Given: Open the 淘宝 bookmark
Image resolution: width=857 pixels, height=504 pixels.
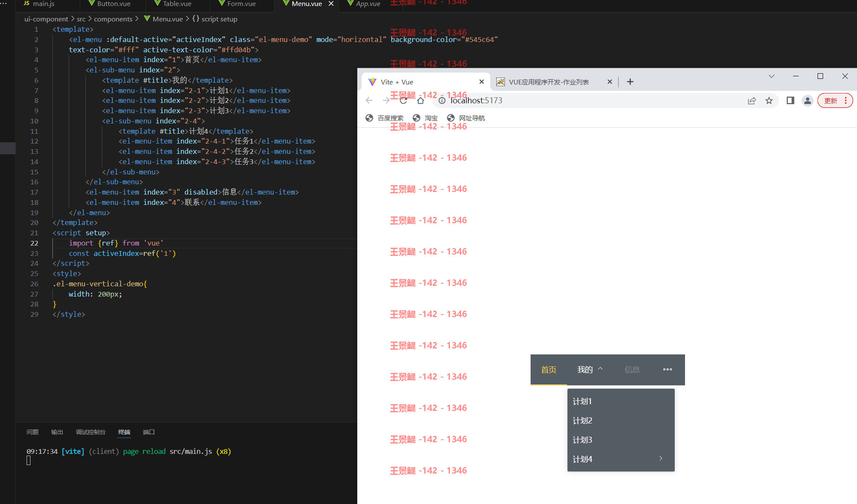Looking at the screenshot, I should click(425, 118).
